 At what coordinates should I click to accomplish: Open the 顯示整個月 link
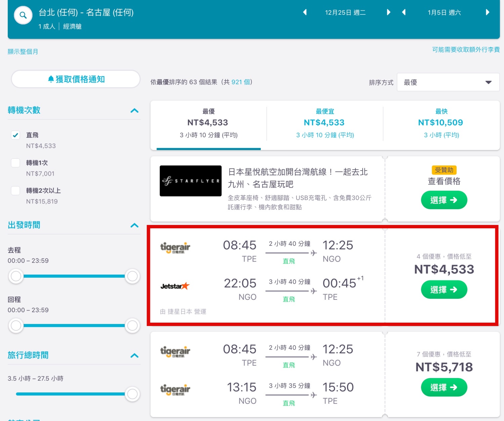point(23,51)
